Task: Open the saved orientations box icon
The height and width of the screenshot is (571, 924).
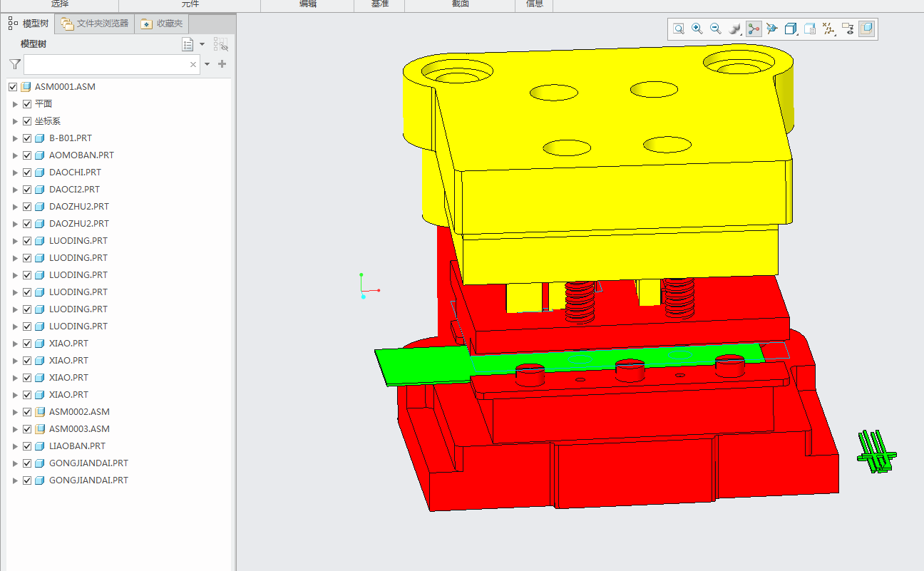Action: pyautogui.click(x=791, y=29)
